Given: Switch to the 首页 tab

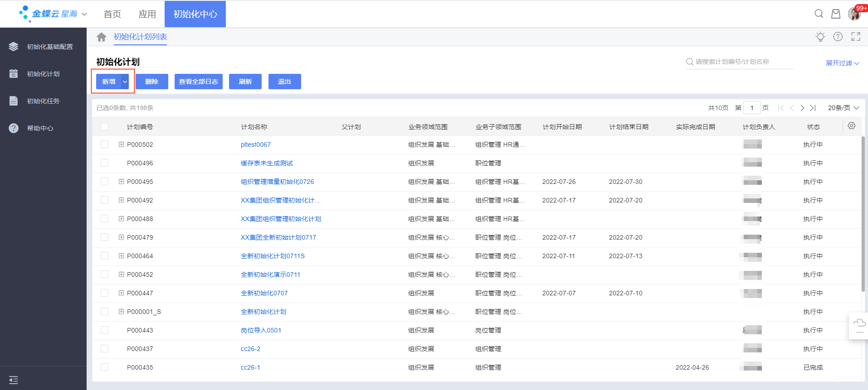Looking at the screenshot, I should click(x=112, y=14).
